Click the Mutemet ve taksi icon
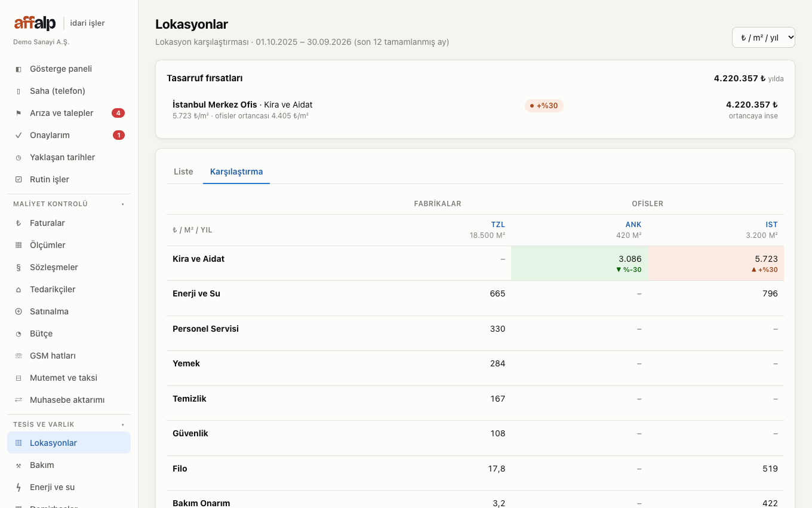 tap(19, 378)
